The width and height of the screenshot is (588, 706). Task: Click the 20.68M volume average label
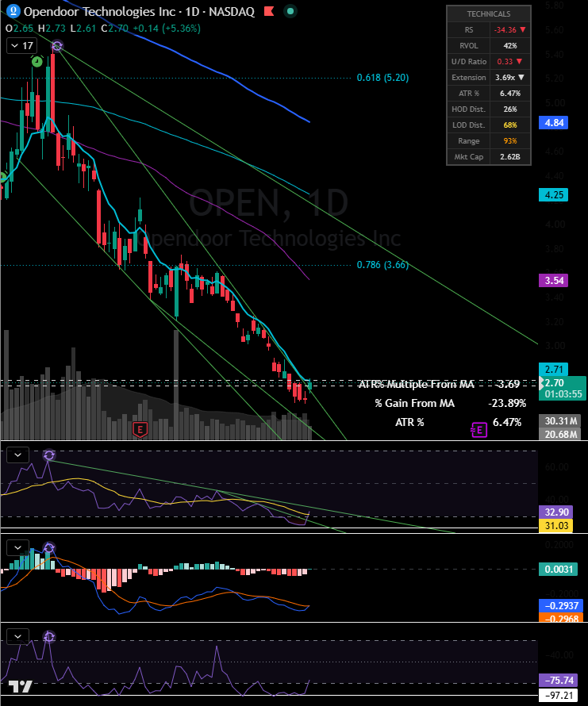tap(560, 434)
